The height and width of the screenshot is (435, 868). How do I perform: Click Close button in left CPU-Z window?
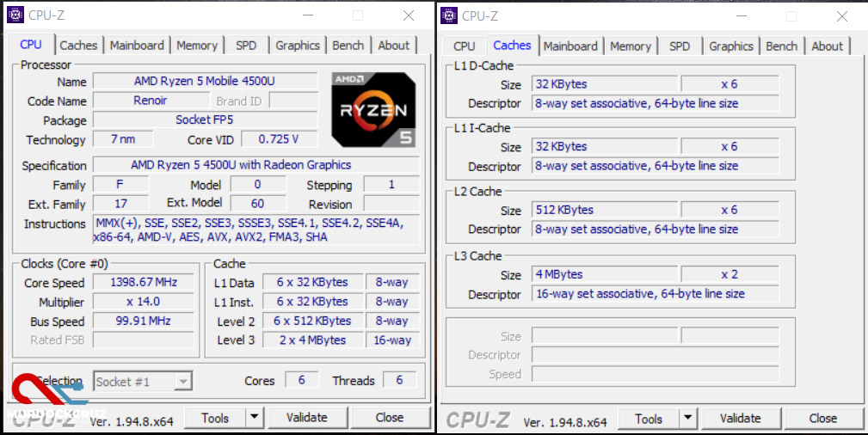(390, 418)
